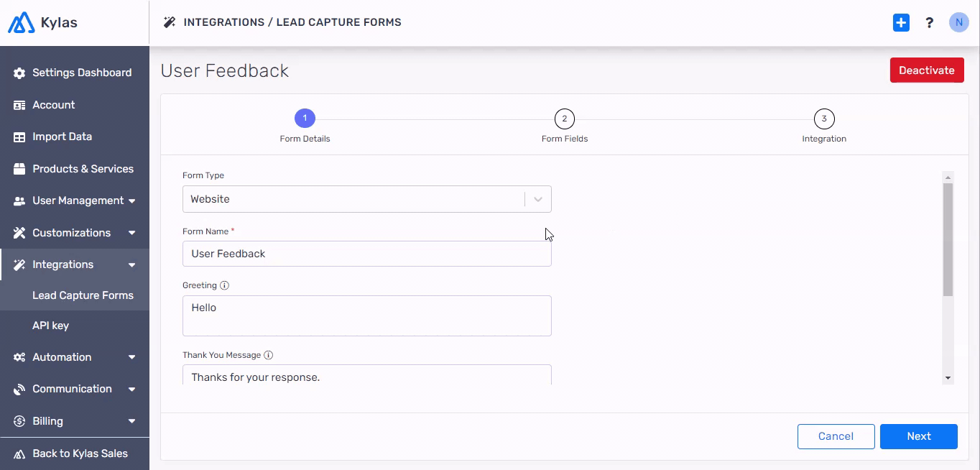980x470 pixels.
Task: Click the Integrations / Lead Capture Forms breadcrumb
Action: point(292,22)
